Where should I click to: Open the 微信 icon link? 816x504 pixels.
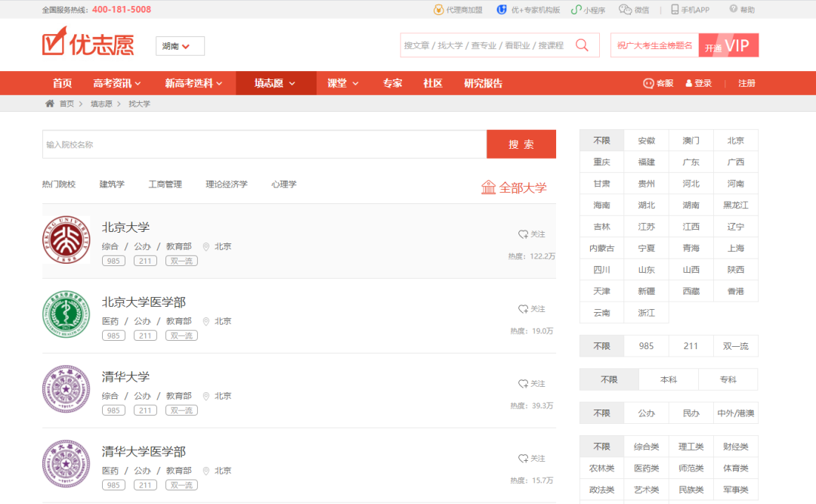pos(625,9)
